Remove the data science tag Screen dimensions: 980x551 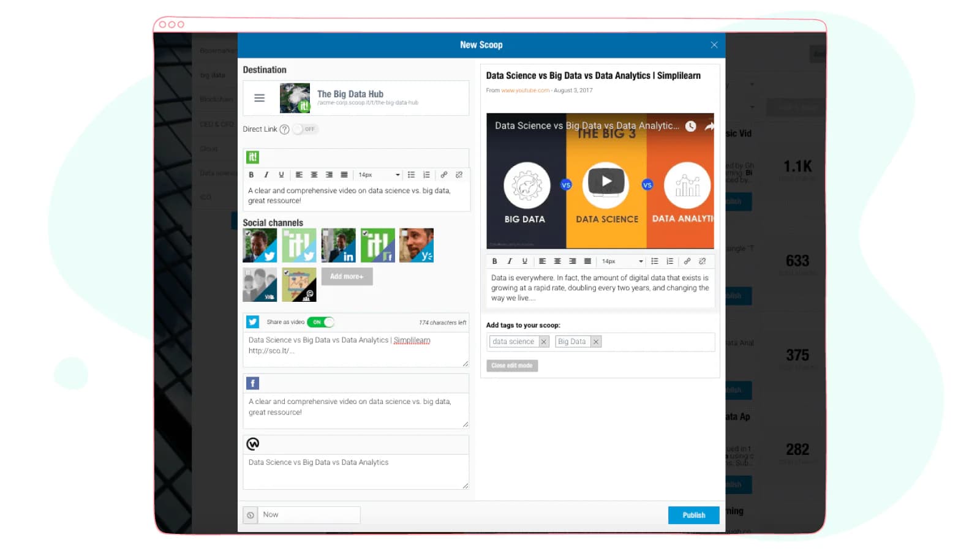point(543,342)
